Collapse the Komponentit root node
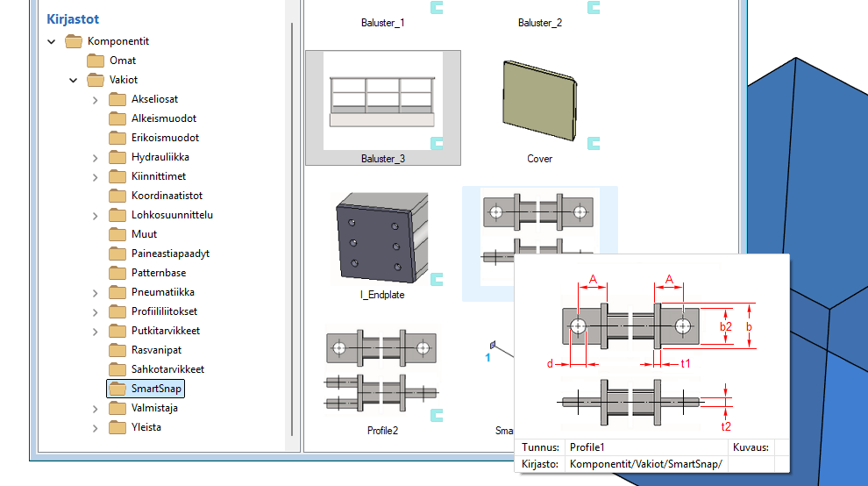The image size is (868, 486). pos(52,41)
